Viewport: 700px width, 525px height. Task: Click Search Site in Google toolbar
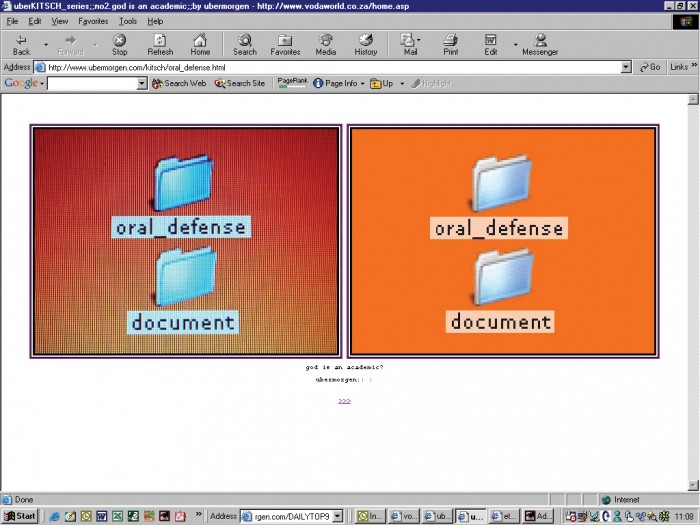[x=240, y=83]
